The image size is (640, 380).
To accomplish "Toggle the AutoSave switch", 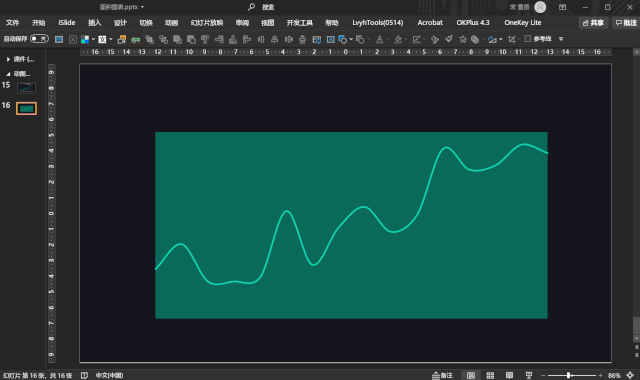I will pos(40,39).
